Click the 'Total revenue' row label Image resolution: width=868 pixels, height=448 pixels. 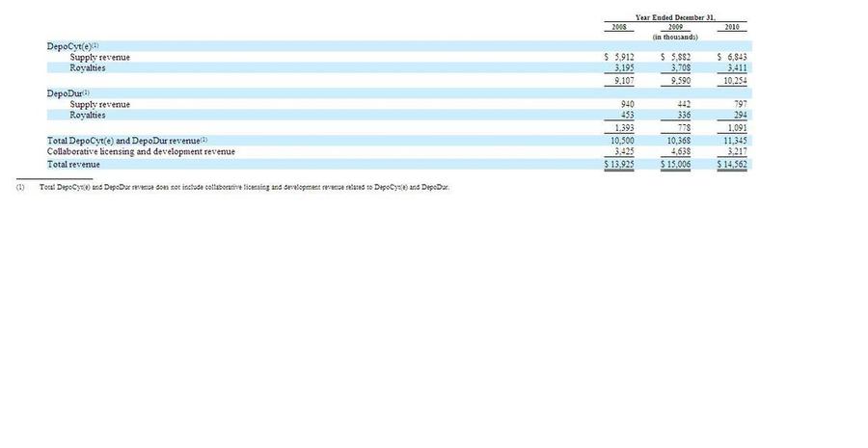click(73, 164)
